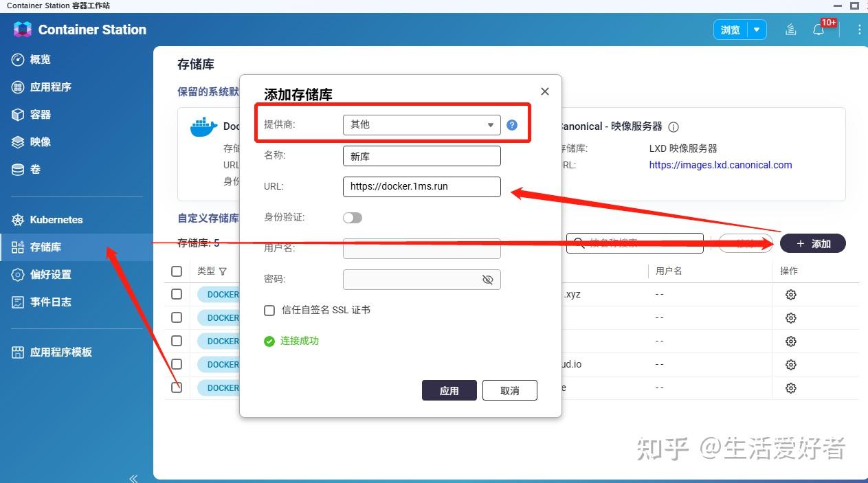
Task: Open the background tasks stack icon
Action: click(791, 30)
